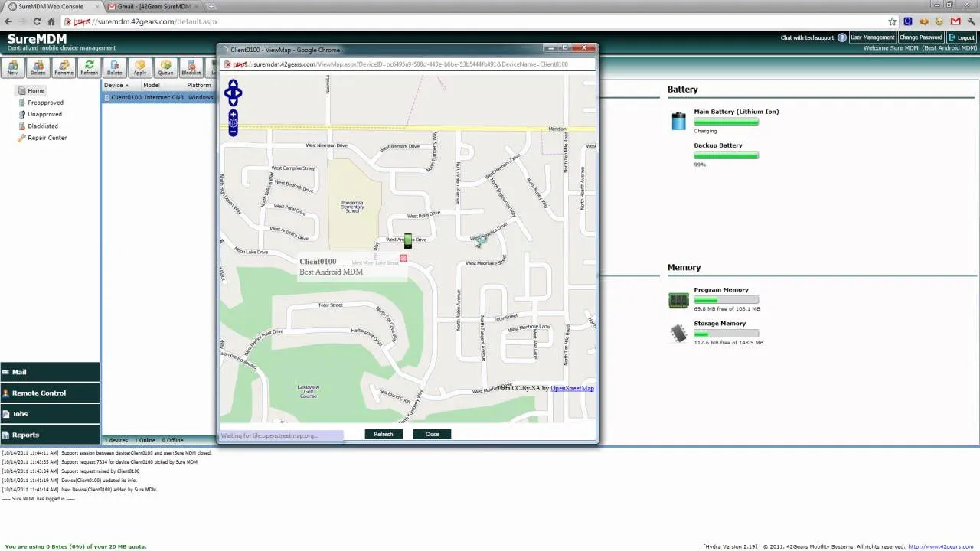Click the Blacklist toolbar icon
The height and width of the screenshot is (551, 980).
tap(191, 67)
